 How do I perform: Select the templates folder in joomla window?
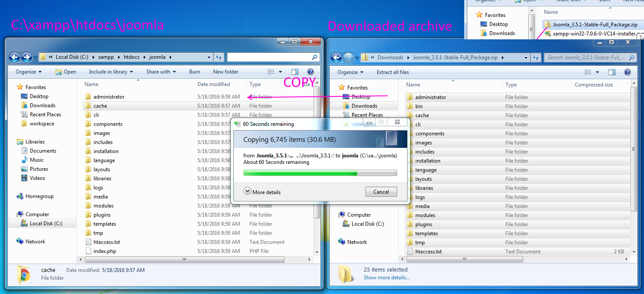(105, 224)
